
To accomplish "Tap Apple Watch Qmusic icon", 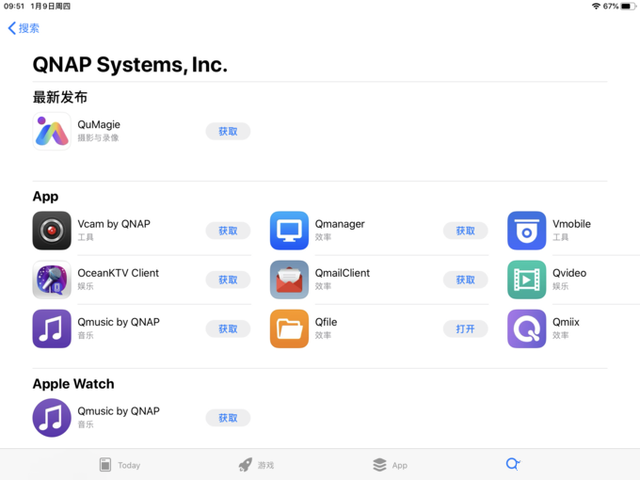I will [x=51, y=418].
